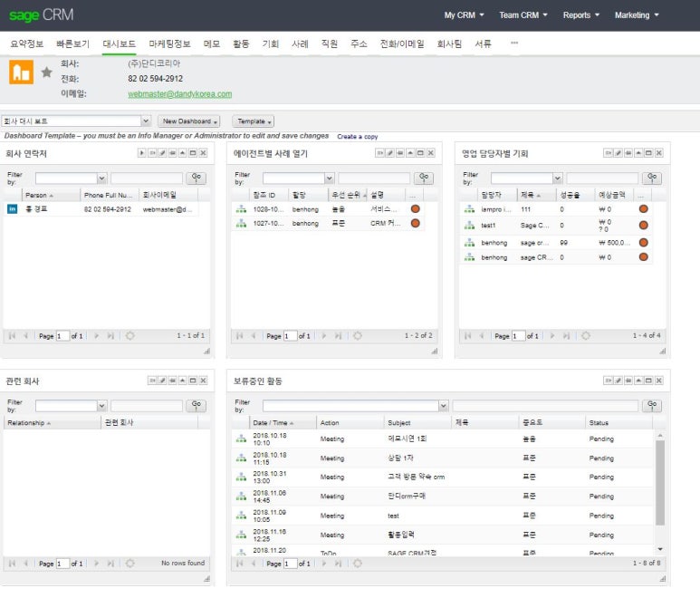Viewport: 700px width, 598px height.
Task: Click the team icon in the iampro opportunity row
Action: (469, 208)
